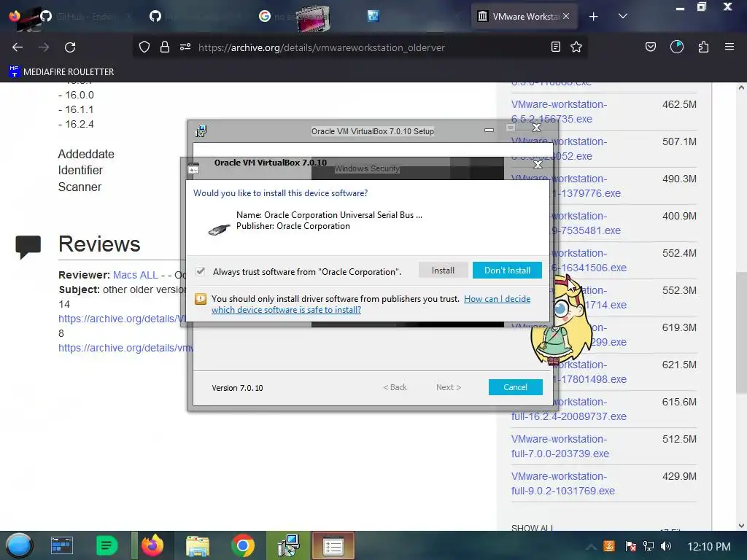Switch to VirtualBox installer taskbar icon

(288, 545)
